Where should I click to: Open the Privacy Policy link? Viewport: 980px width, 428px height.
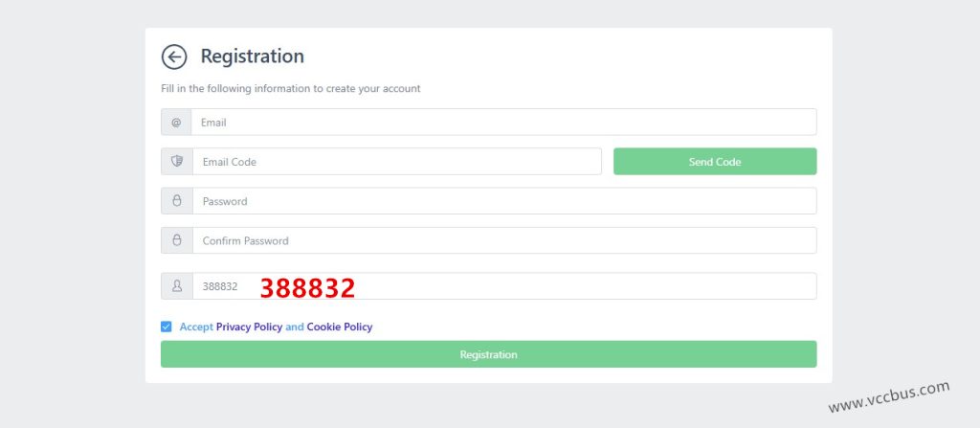click(x=249, y=327)
